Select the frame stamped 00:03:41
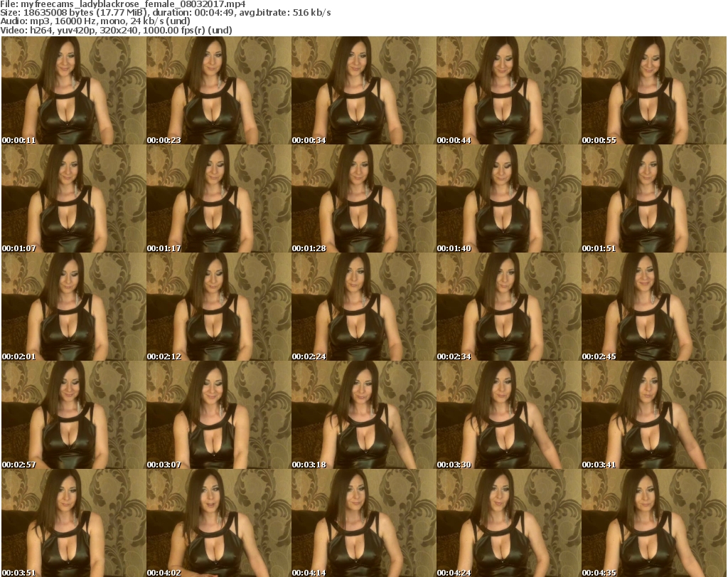 pyautogui.click(x=654, y=415)
